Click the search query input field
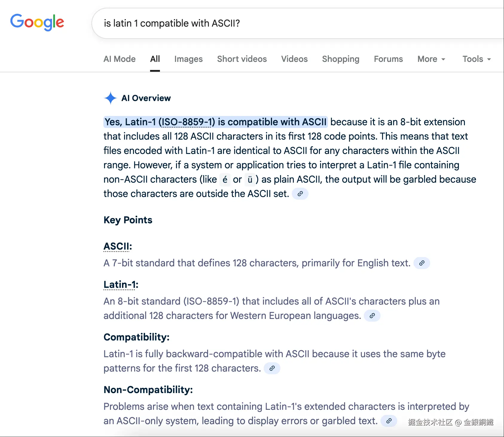This screenshot has width=504, height=437. (298, 23)
